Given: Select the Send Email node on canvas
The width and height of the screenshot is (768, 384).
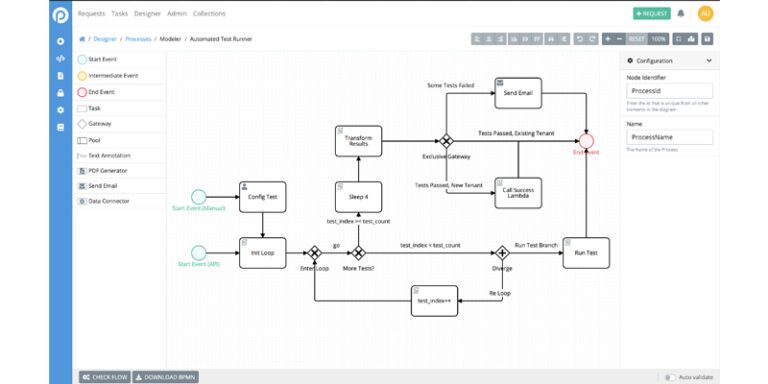Looking at the screenshot, I should (518, 93).
